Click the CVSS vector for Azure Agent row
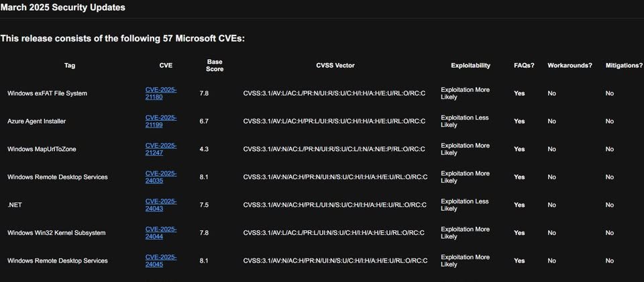Viewport: 644px width, 282px height. [334, 122]
